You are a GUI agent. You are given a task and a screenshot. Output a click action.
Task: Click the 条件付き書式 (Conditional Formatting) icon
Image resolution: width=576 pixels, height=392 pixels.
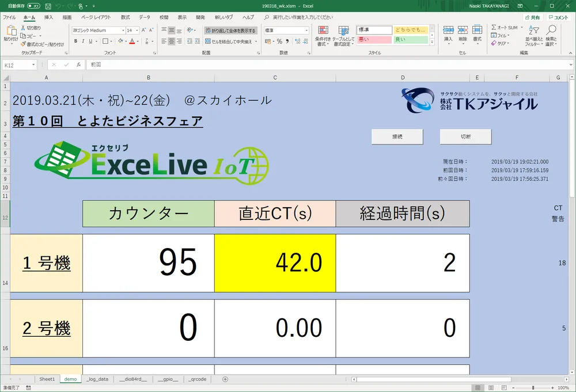(323, 31)
